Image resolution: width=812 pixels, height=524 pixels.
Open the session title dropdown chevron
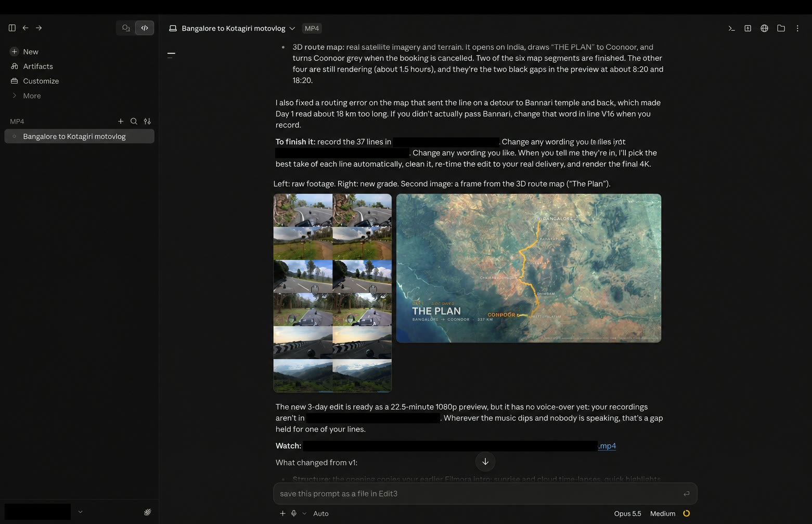292,29
